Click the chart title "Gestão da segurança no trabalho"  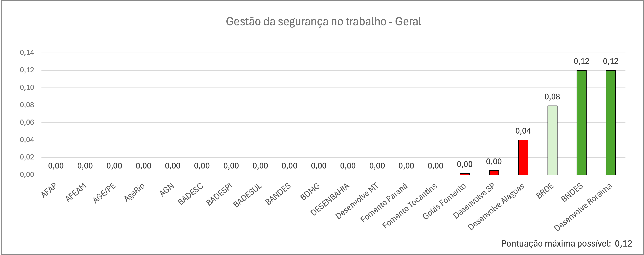coord(323,22)
